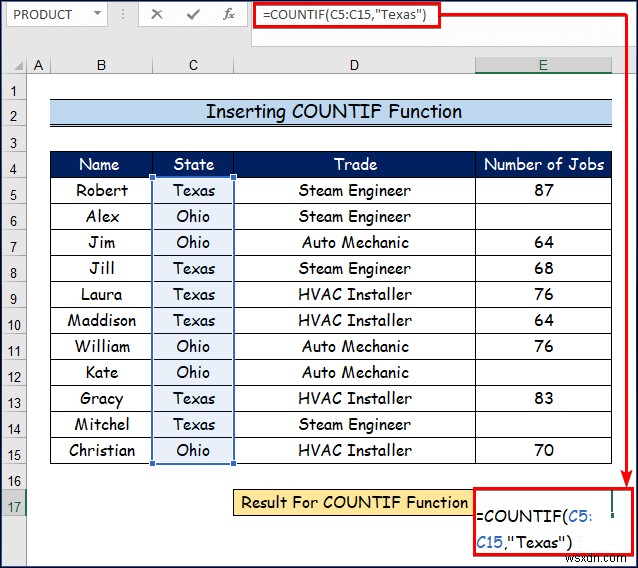Select column D header
The width and height of the screenshot is (638, 568).
pos(354,65)
